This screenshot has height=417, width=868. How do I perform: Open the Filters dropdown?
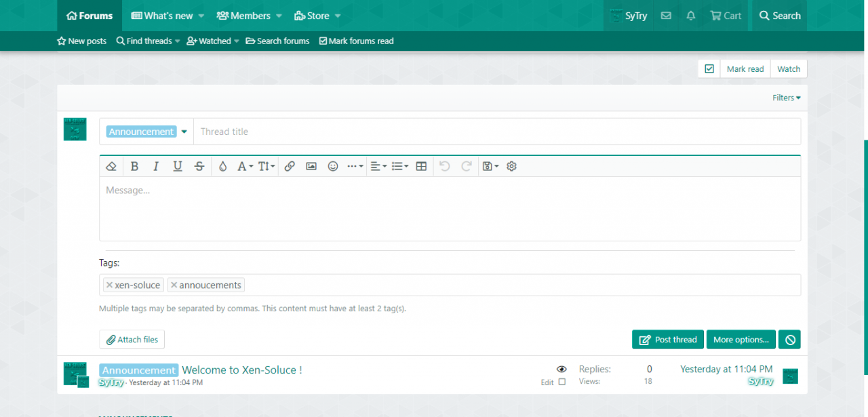(x=786, y=98)
